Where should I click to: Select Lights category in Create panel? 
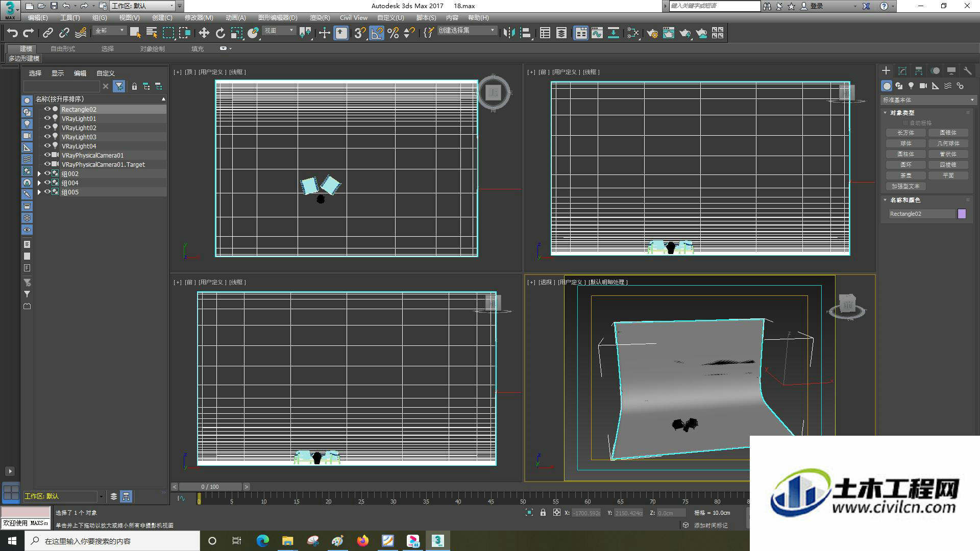911,86
